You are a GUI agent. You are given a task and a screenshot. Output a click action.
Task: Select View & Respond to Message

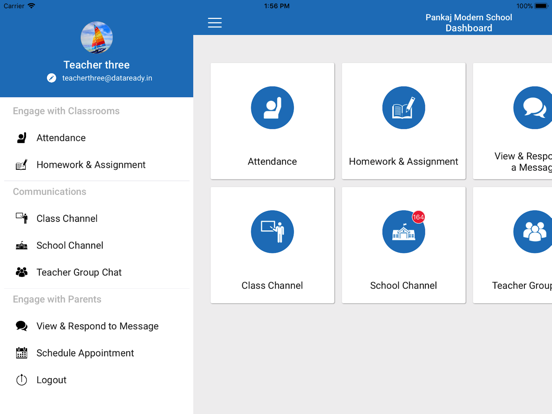(x=98, y=326)
